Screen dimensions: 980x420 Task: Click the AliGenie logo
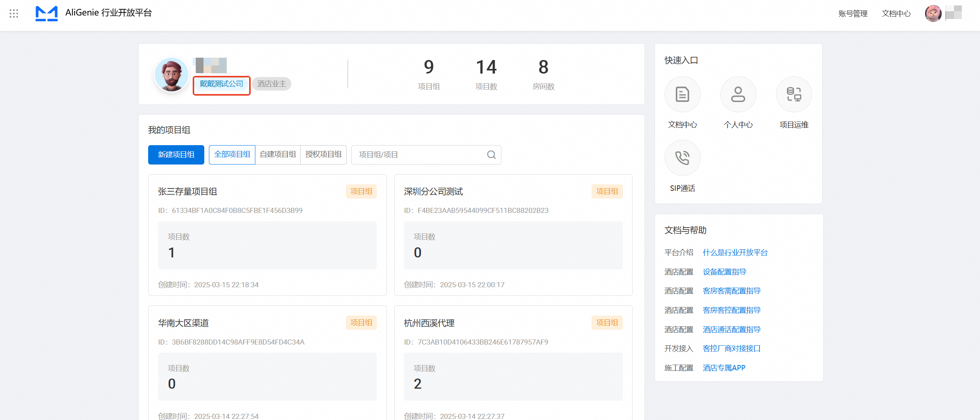click(x=46, y=13)
